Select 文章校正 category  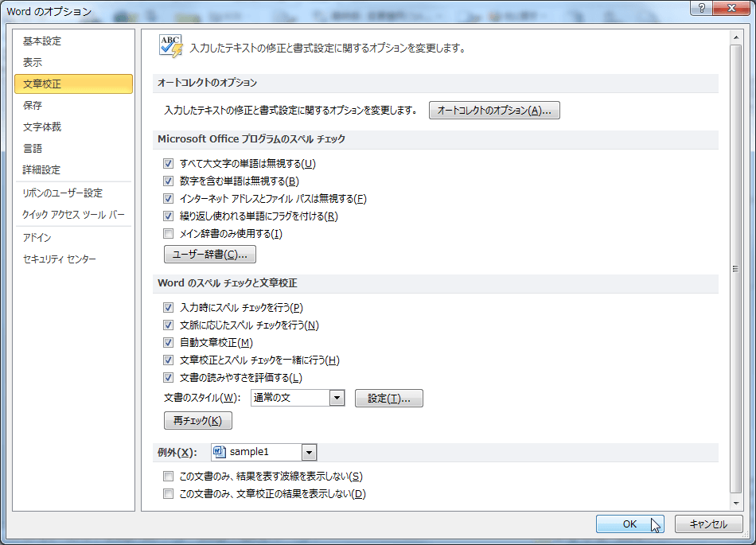(x=73, y=84)
